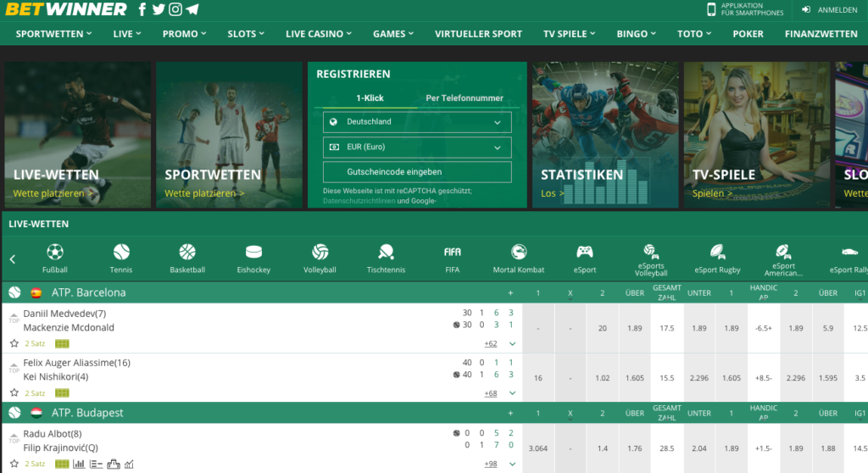This screenshot has height=473, width=868.
Task: Click the Anmelden login button
Action: 829,9
